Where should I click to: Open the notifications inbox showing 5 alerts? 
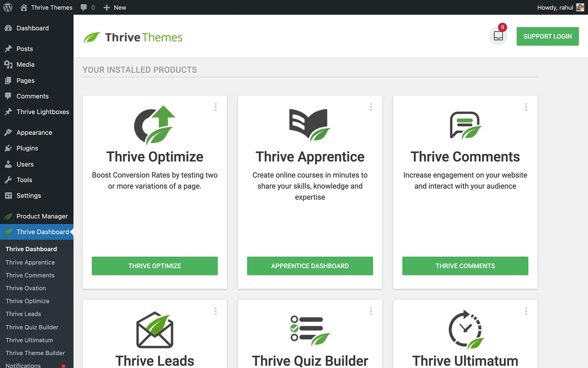[498, 36]
